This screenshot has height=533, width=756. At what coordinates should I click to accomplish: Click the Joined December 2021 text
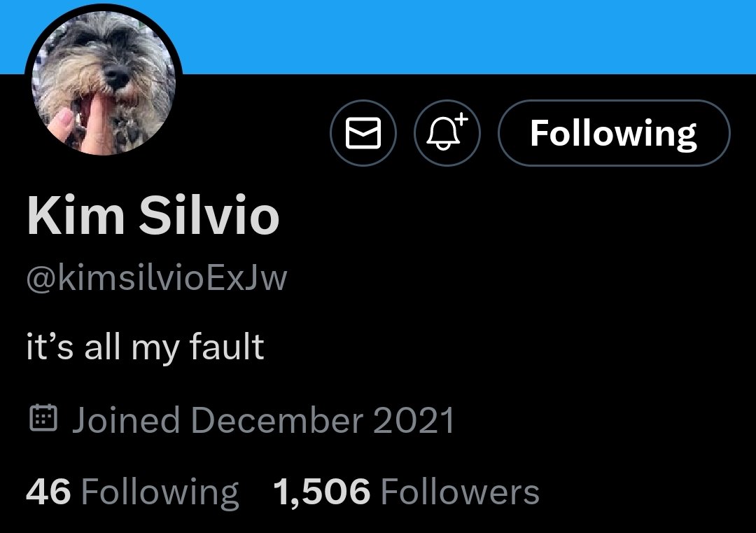[263, 420]
